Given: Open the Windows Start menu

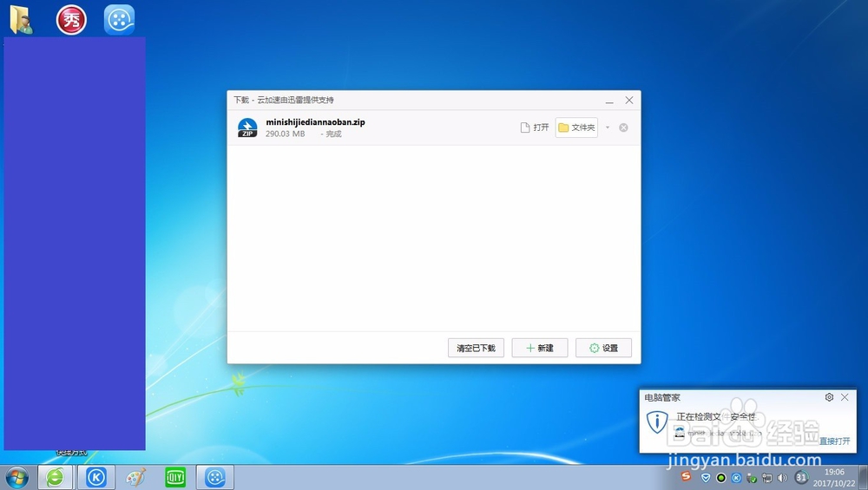Looking at the screenshot, I should point(16,477).
